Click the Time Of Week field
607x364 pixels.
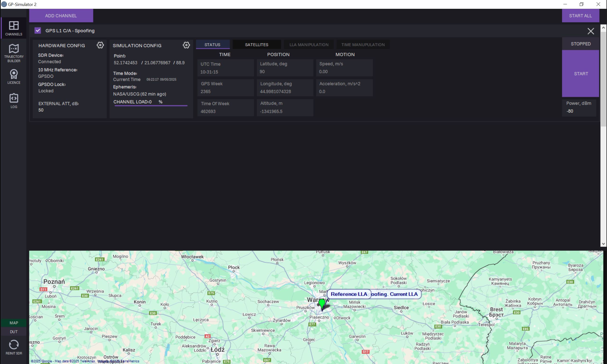226,107
